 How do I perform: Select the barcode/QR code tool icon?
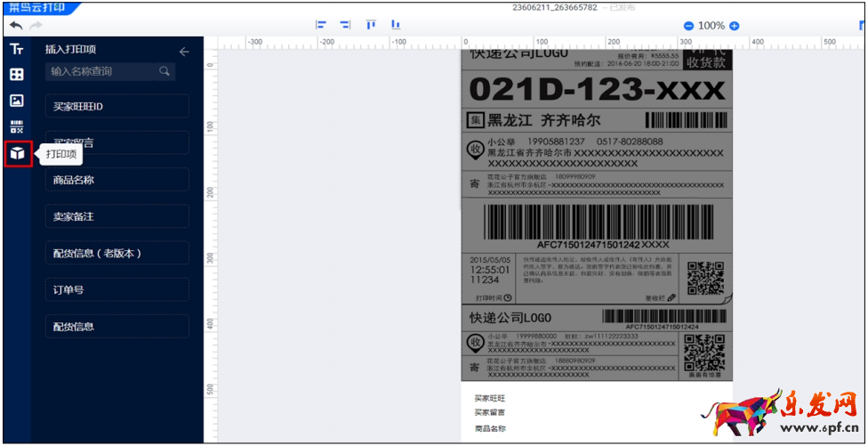(17, 127)
